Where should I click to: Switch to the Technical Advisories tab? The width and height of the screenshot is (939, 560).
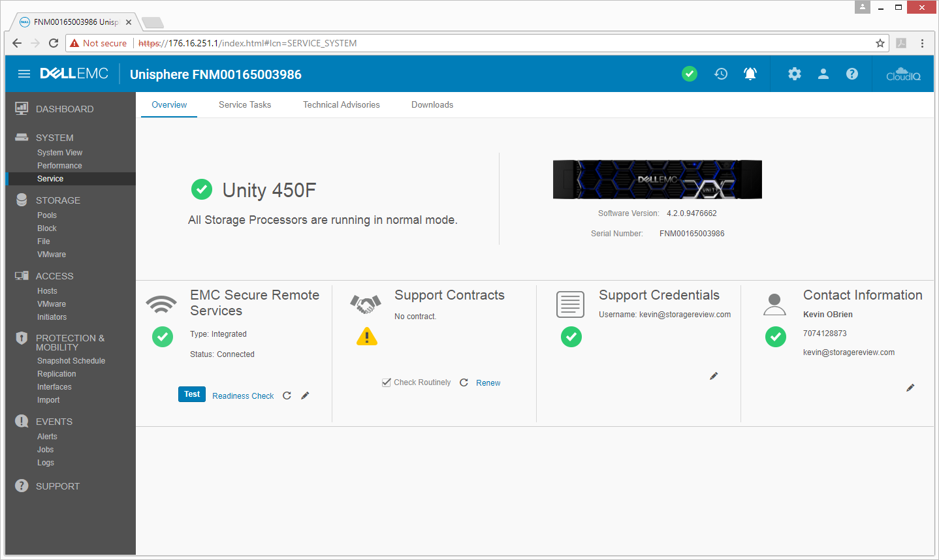point(342,104)
